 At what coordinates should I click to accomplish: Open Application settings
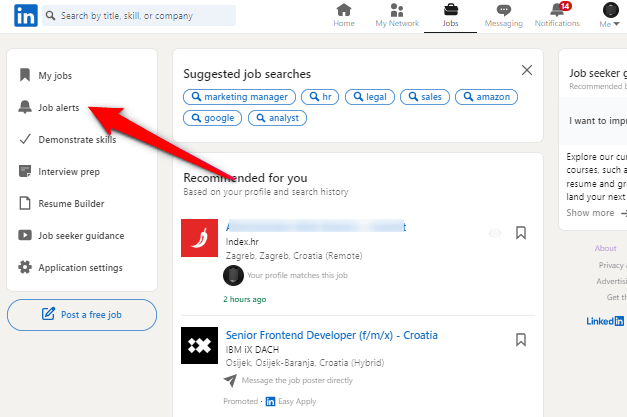(80, 267)
